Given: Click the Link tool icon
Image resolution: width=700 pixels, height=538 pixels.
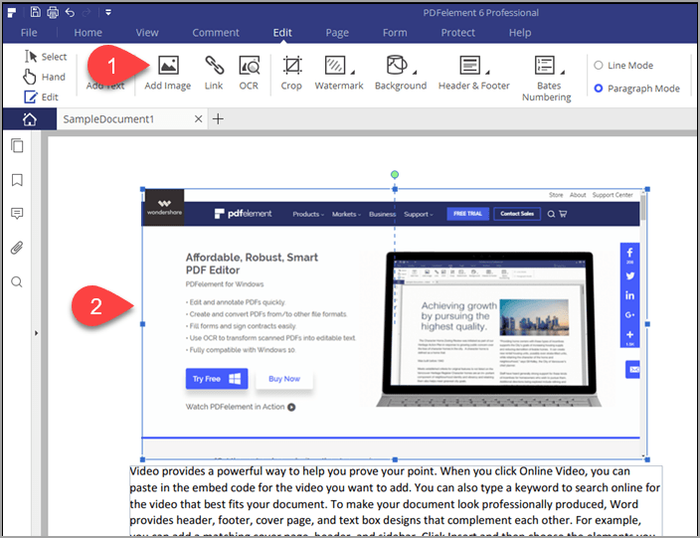Looking at the screenshot, I should [214, 65].
